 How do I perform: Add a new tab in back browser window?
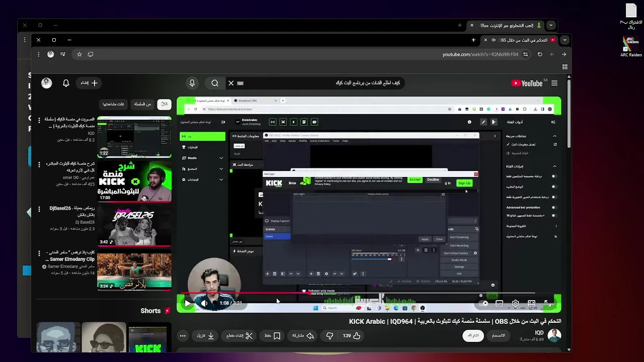tap(459, 25)
